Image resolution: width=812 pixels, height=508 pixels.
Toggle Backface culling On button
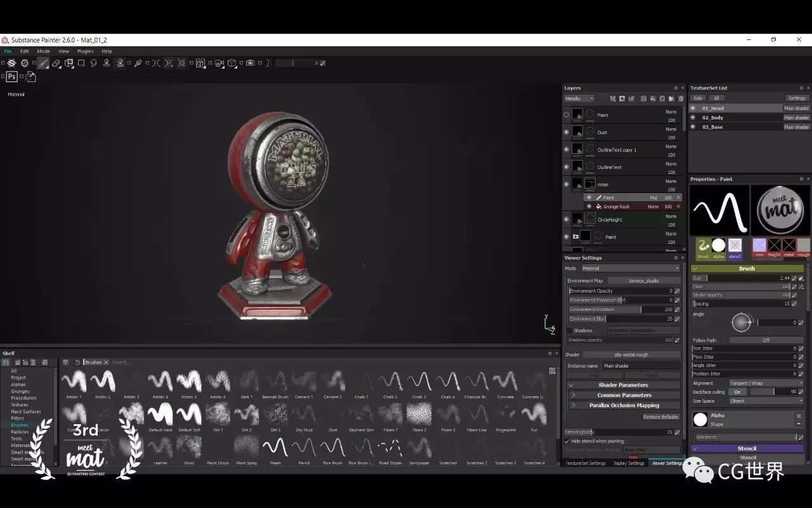[737, 392]
